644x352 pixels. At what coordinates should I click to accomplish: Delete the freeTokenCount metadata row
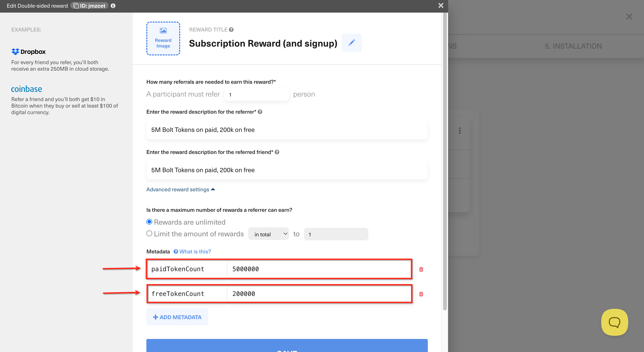coord(421,294)
